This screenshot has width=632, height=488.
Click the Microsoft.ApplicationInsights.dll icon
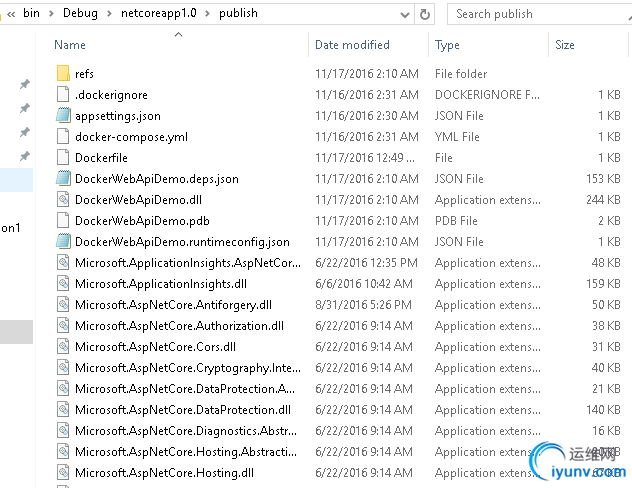(63, 283)
